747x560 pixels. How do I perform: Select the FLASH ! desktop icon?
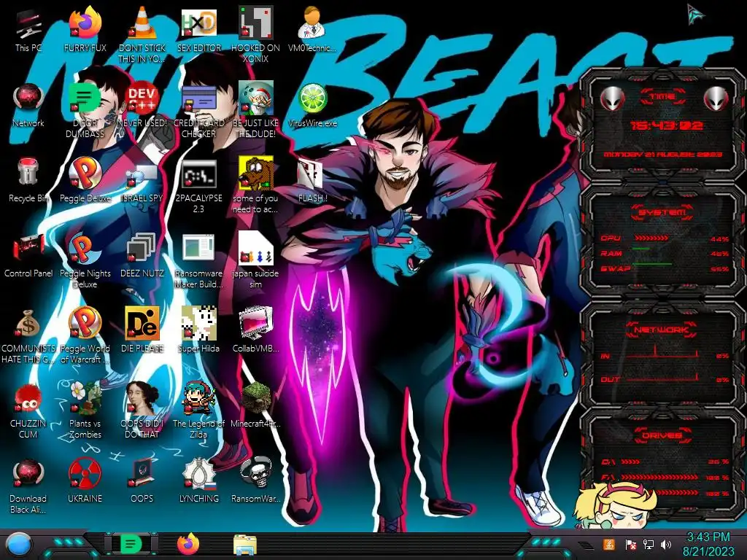311,174
